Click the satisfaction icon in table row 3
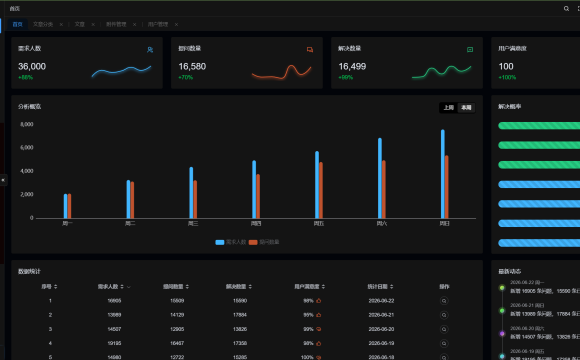 pyautogui.click(x=318, y=329)
